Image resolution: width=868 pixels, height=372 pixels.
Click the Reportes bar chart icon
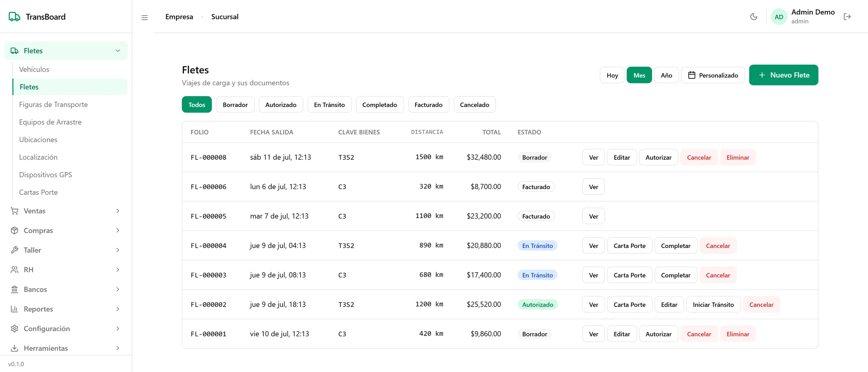point(14,309)
